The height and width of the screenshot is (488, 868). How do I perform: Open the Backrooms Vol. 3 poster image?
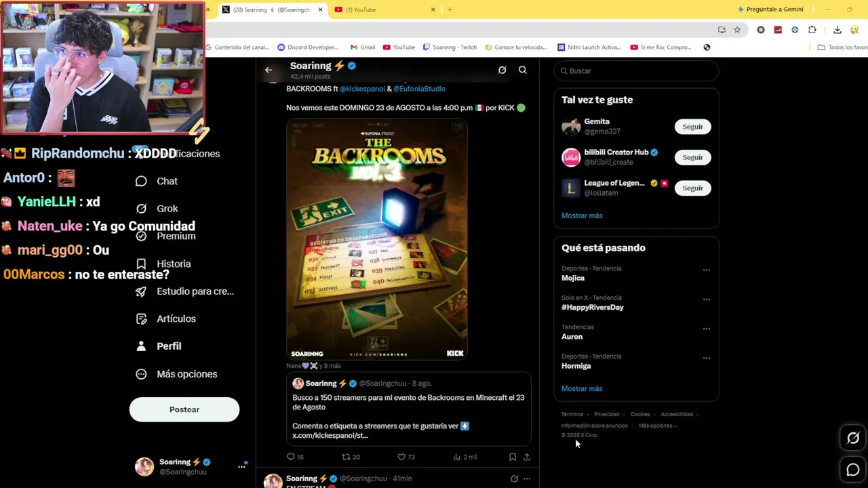377,239
